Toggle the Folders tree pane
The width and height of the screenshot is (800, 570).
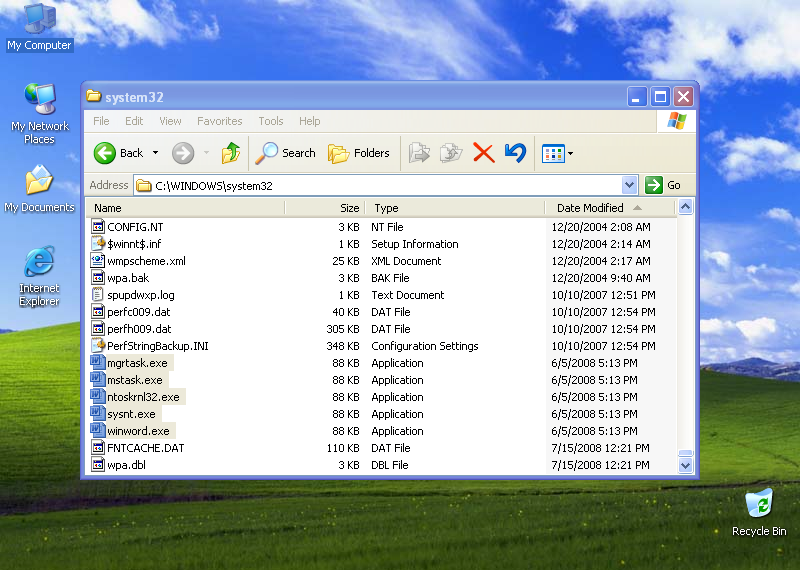[359, 153]
